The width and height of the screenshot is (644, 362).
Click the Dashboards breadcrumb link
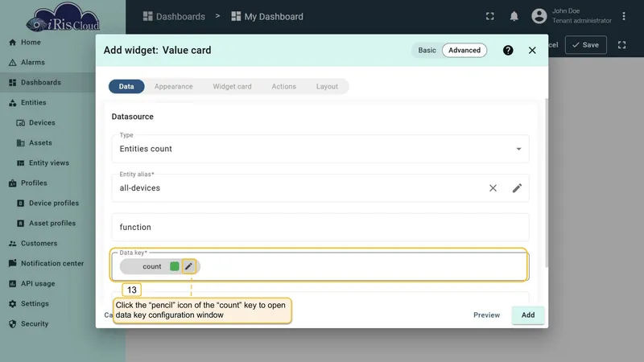[x=174, y=16]
